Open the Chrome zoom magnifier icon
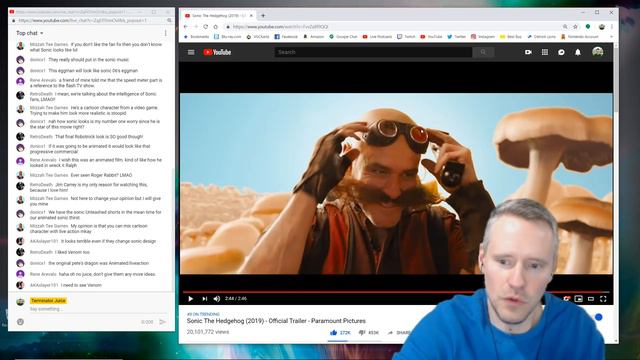 pyautogui.click(x=565, y=27)
